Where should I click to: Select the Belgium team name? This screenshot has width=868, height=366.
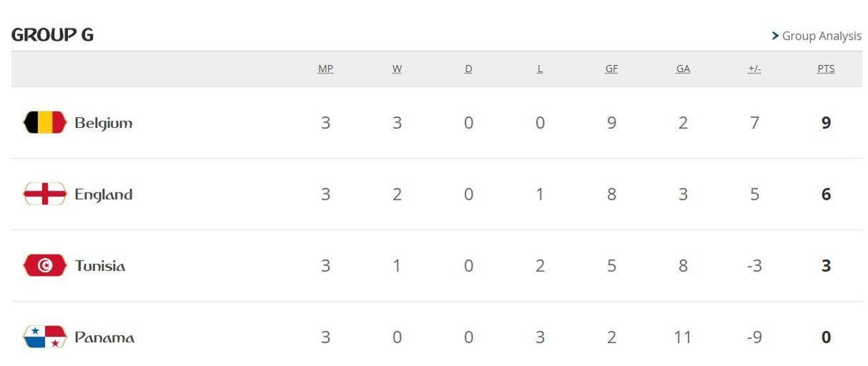coord(104,123)
